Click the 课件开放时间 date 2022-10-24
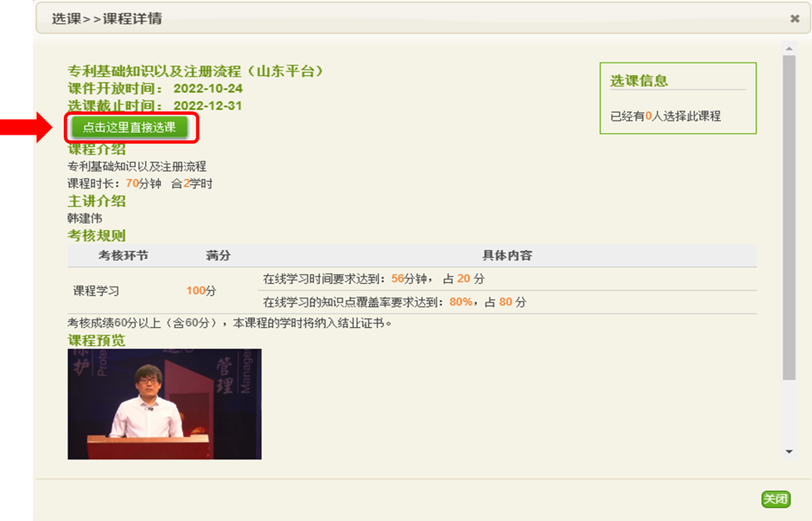This screenshot has width=812, height=521. (208, 89)
